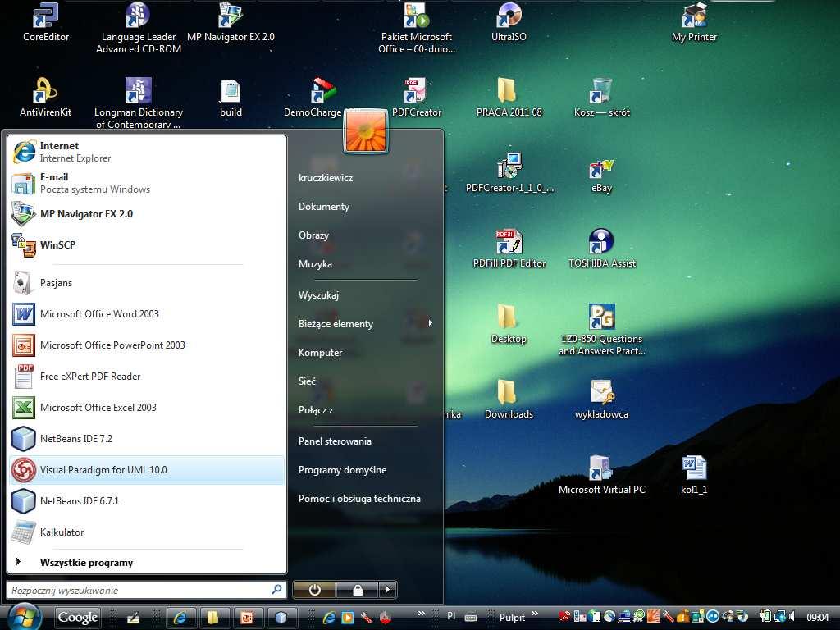Open Programy domyślne
This screenshot has width=840, height=630.
click(342, 470)
